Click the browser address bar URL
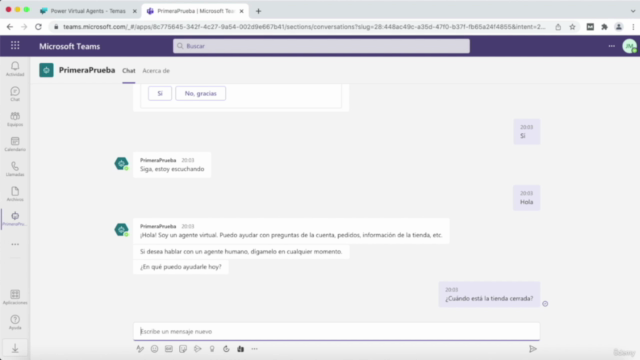The height and width of the screenshot is (360, 640). point(304,27)
